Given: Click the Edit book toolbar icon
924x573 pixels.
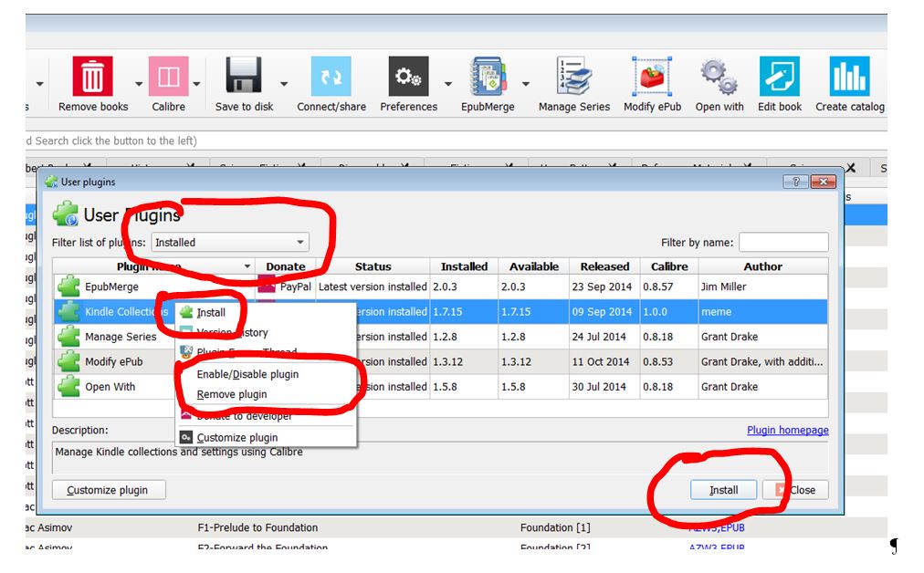Looking at the screenshot, I should [779, 76].
